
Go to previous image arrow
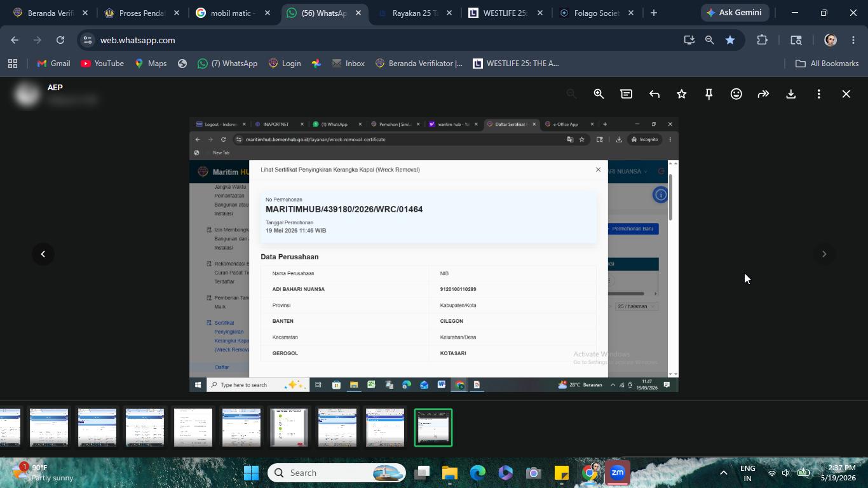[x=43, y=254]
